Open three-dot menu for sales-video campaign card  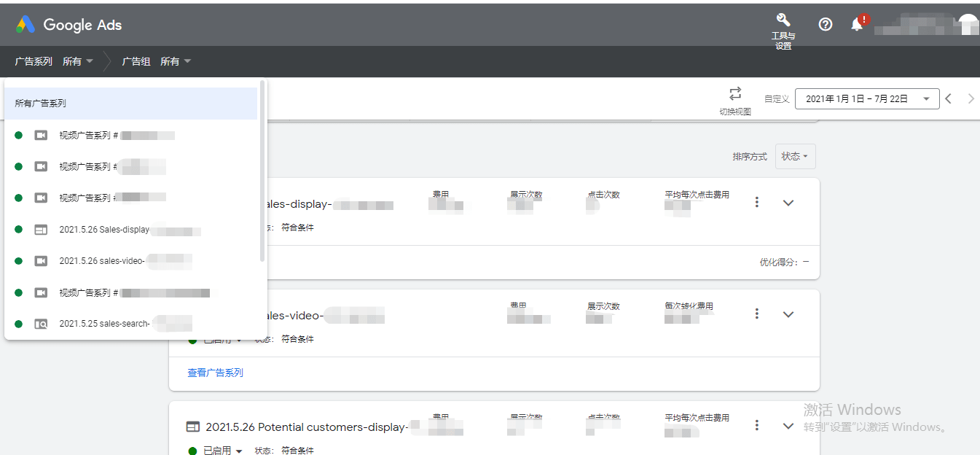757,314
